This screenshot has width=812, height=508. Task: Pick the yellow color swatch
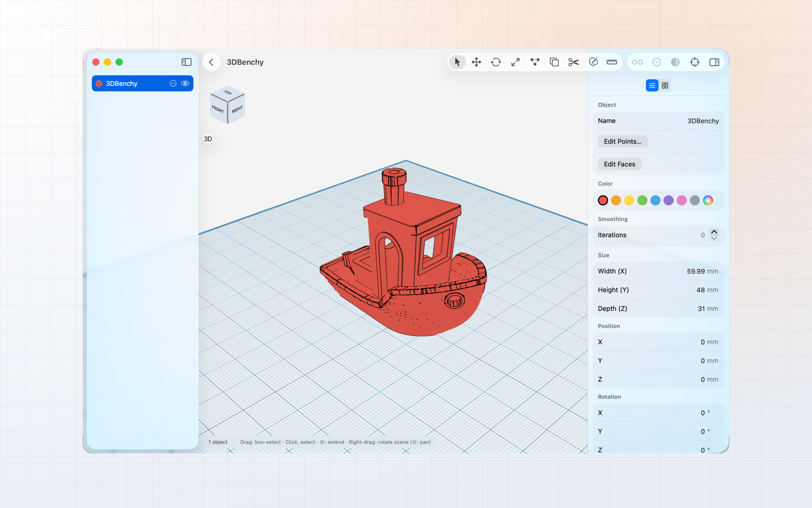629,201
